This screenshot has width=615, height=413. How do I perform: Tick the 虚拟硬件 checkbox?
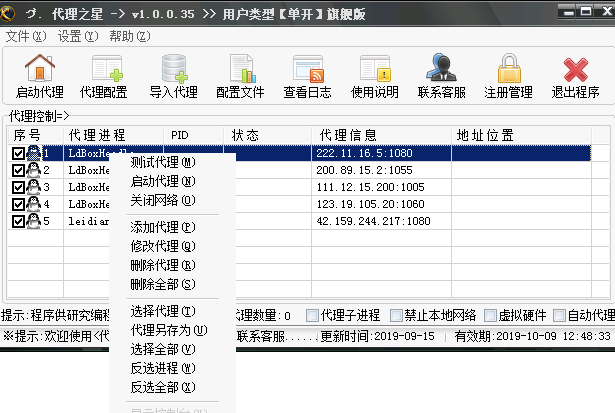[x=492, y=315]
